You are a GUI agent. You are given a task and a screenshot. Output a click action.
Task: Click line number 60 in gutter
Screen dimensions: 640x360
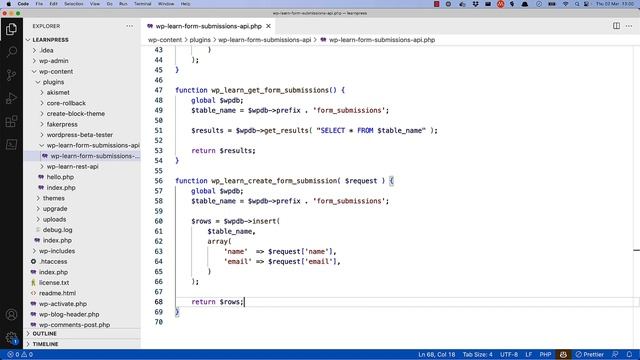tap(159, 221)
